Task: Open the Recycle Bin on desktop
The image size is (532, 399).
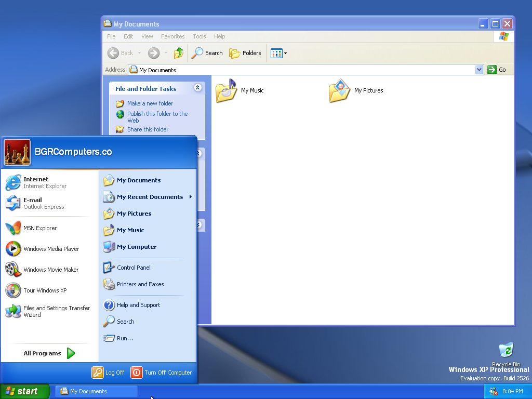Action: [x=506, y=351]
